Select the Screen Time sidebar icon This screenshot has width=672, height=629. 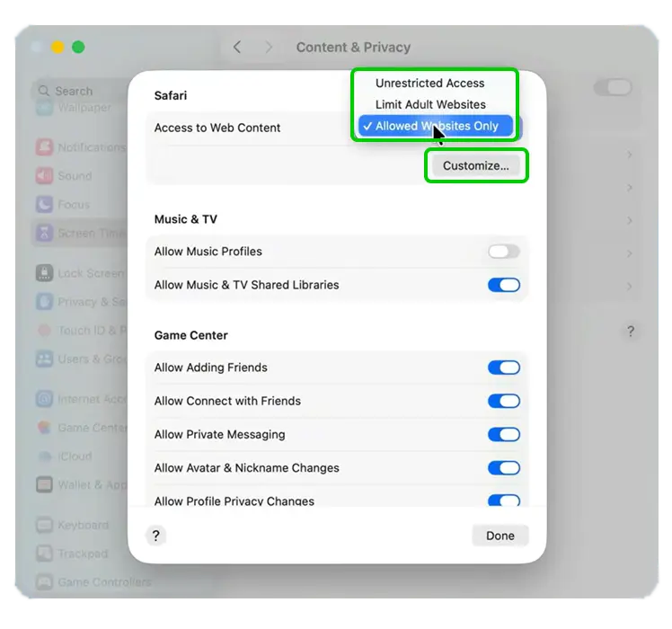[44, 234]
